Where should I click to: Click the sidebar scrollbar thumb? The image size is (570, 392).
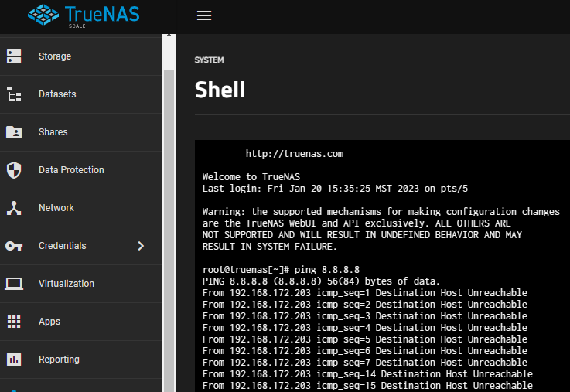coord(169,231)
